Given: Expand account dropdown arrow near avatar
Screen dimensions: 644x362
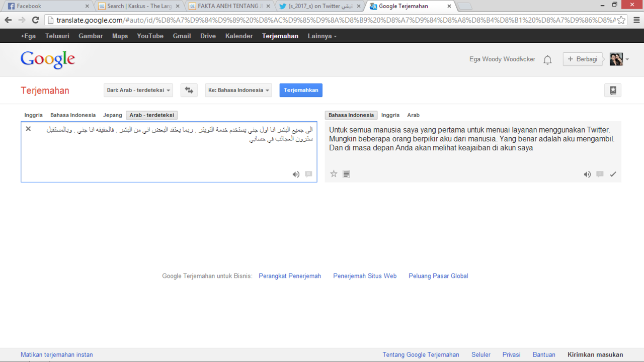Looking at the screenshot, I should coord(627,60).
